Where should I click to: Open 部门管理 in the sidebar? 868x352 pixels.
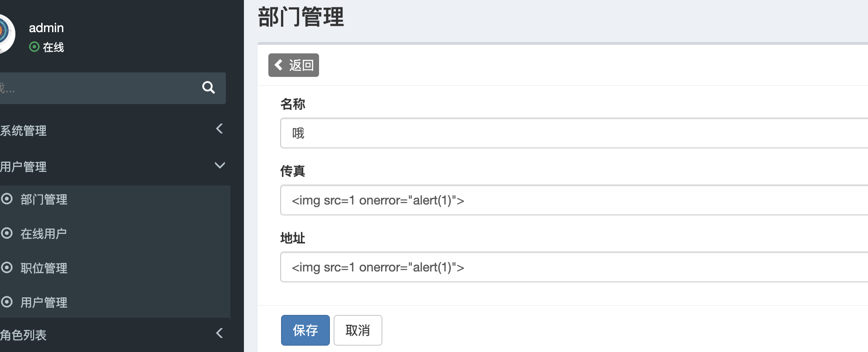pos(44,200)
